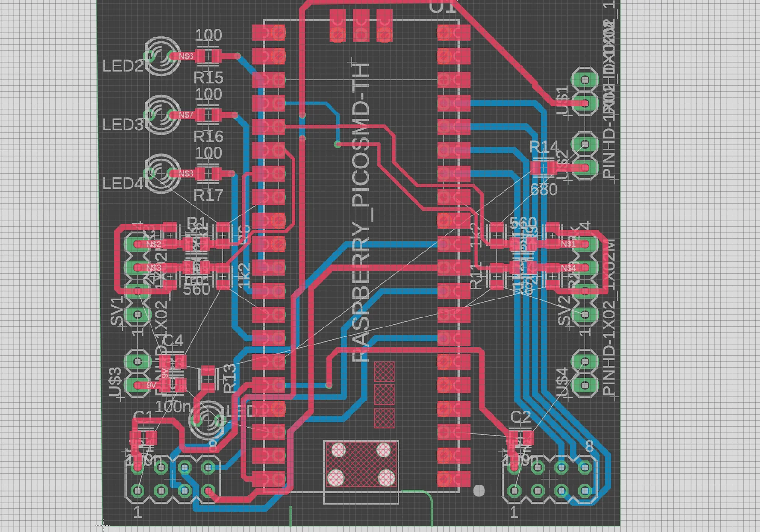Select the N$8 net label
The height and width of the screenshot is (532, 760).
[x=186, y=174]
